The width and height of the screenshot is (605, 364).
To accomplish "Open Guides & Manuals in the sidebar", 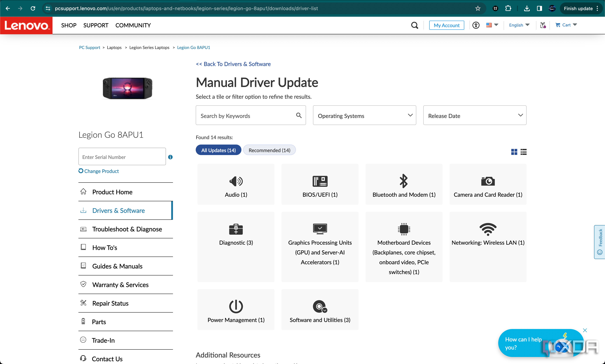I will 126,266.
